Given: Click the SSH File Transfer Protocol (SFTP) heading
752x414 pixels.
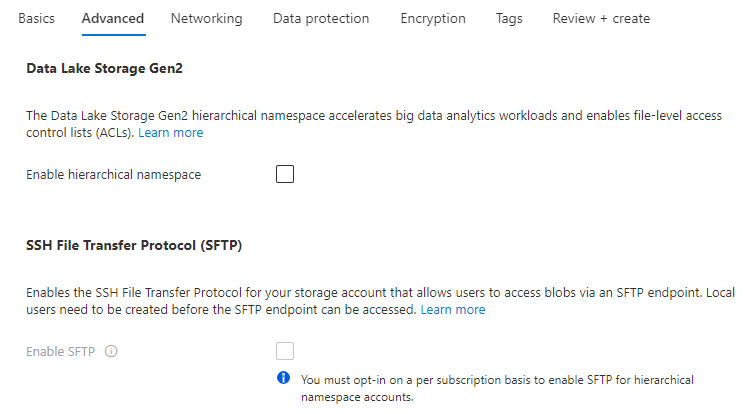Looking at the screenshot, I should [134, 245].
